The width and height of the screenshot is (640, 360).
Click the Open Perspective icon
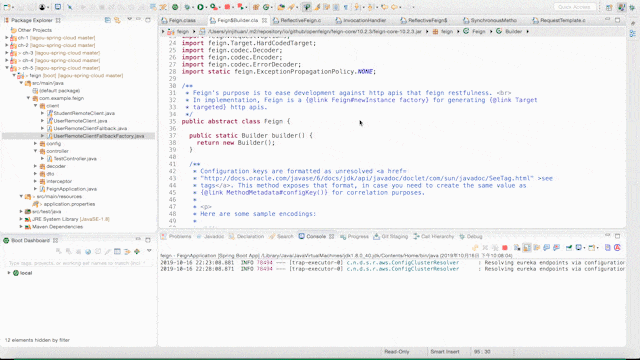[x=609, y=7]
